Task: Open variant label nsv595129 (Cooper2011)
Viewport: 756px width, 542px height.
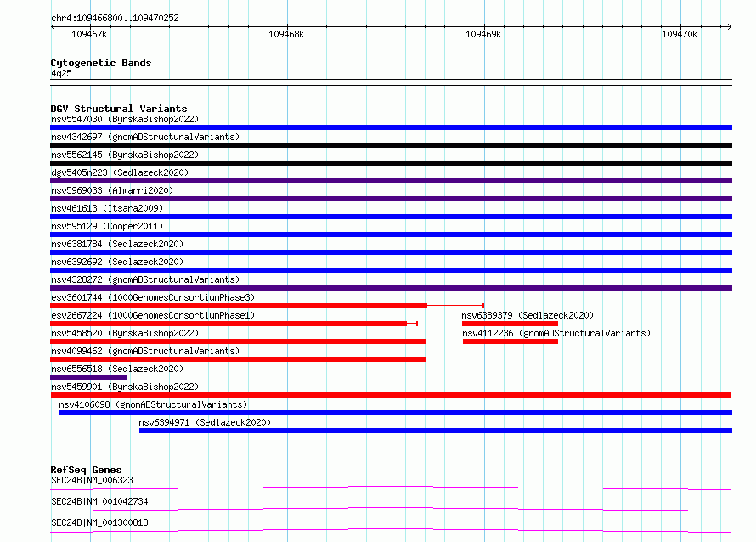Action: click(x=107, y=226)
